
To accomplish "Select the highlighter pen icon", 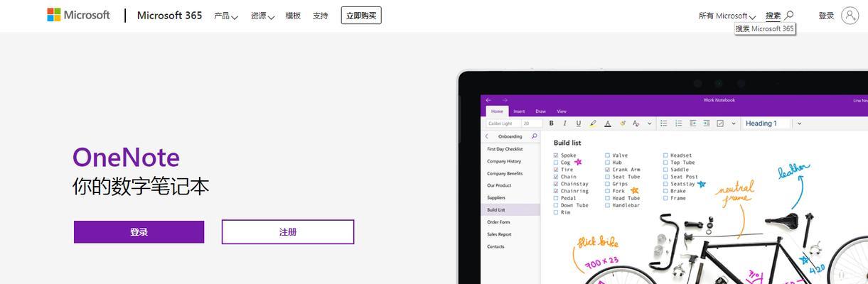I will pos(593,124).
